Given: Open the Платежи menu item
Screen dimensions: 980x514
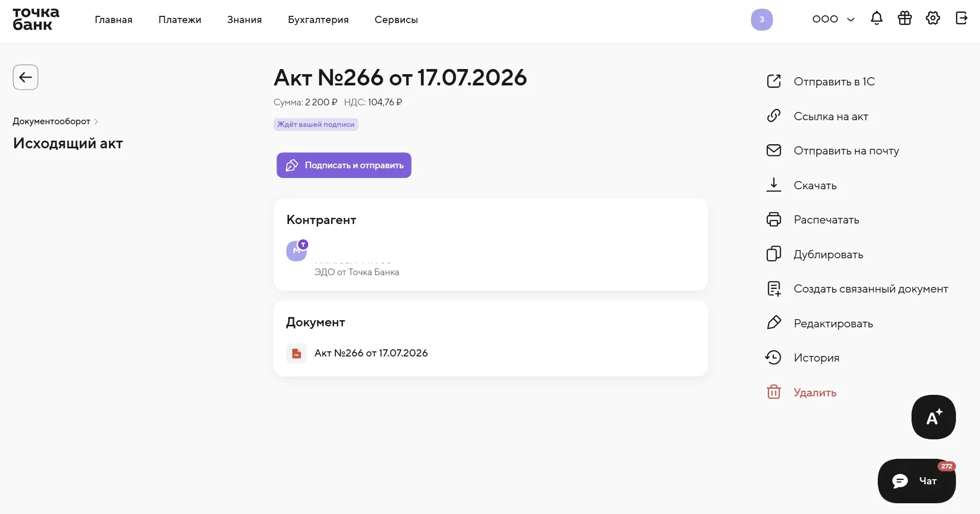Looking at the screenshot, I should pos(179,19).
